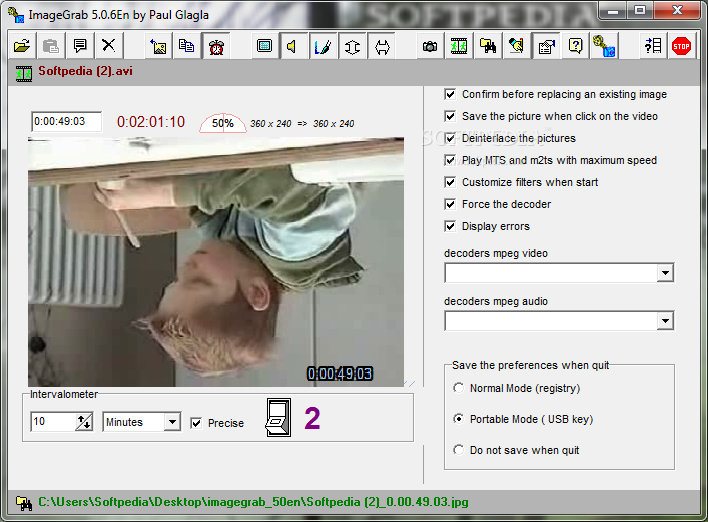Open the preferences properties icon

[546, 46]
